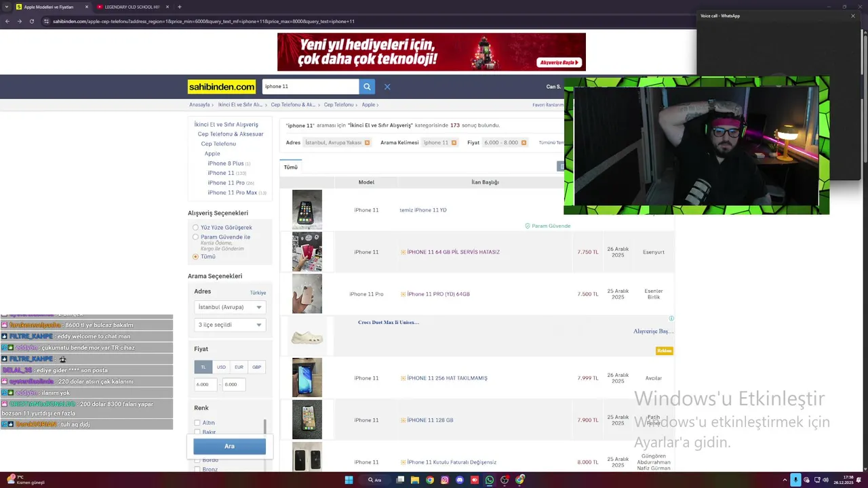The image size is (868, 488).
Task: Check the Bronz color checkbox
Action: pos(197,469)
